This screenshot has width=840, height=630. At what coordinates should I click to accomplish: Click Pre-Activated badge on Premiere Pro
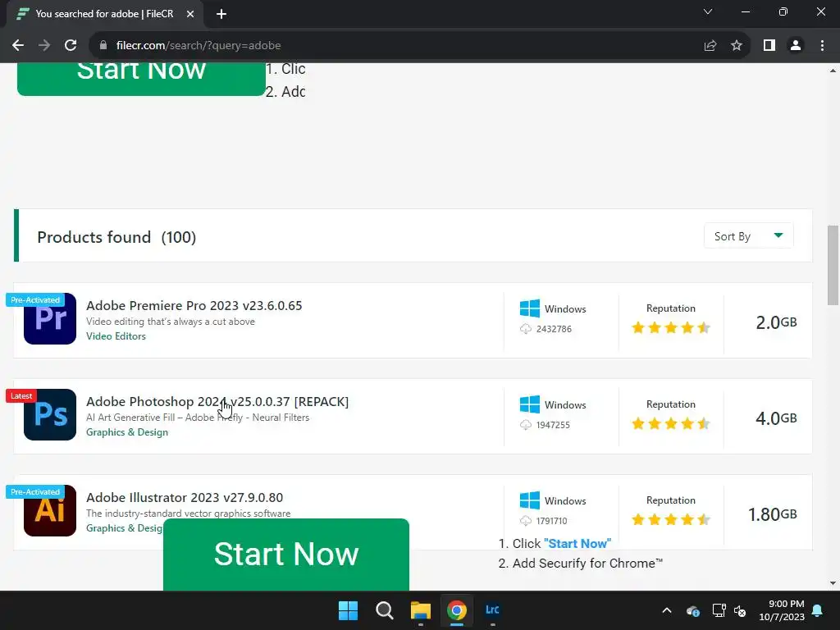coord(35,300)
